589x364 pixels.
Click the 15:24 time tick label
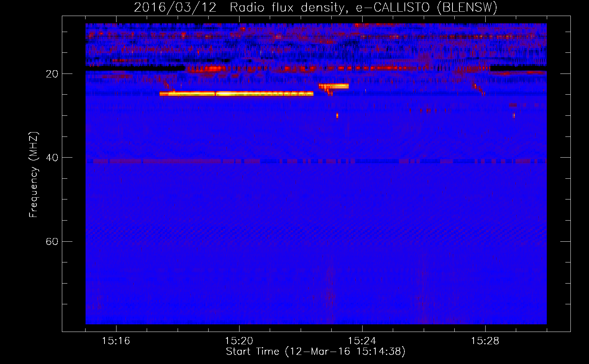362,341
